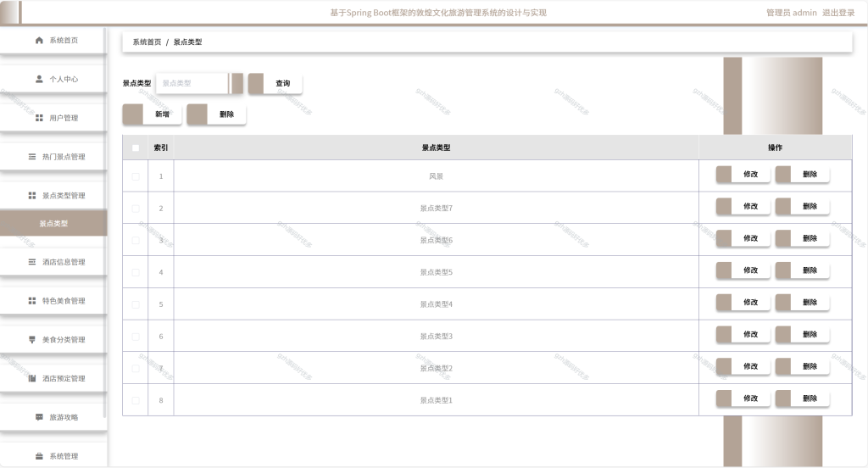The width and height of the screenshot is (868, 468).
Task: Click 删除 for the 风景 row
Action: (x=802, y=174)
